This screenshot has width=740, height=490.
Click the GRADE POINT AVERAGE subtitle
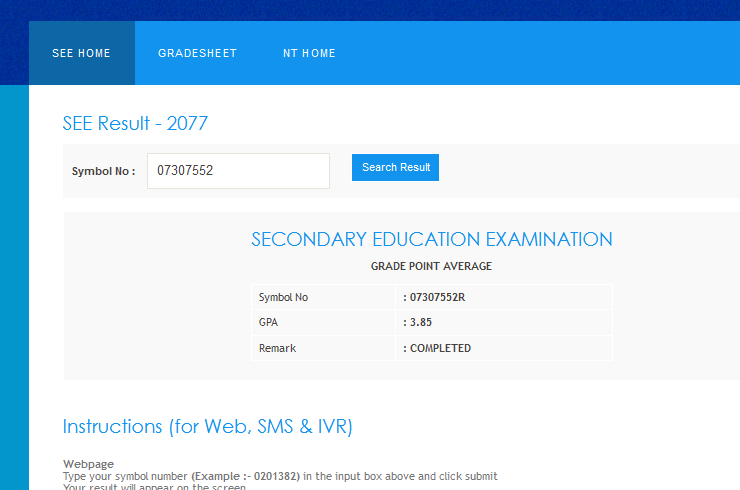(431, 266)
